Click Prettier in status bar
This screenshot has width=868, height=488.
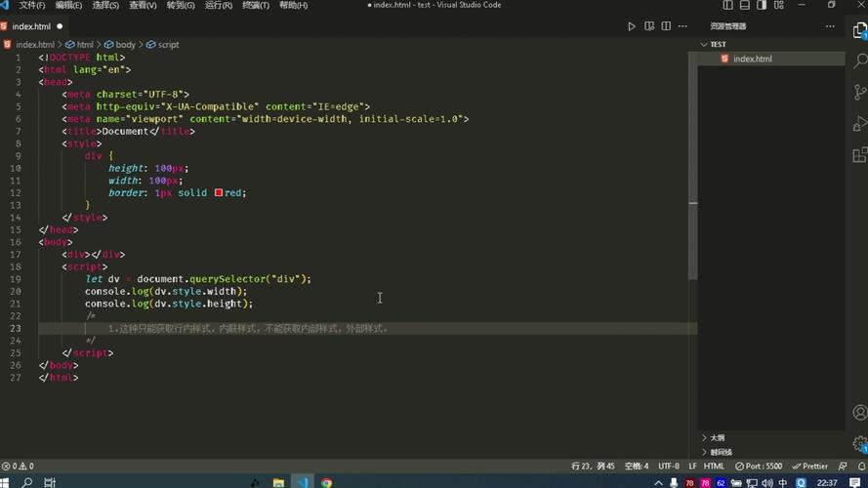click(x=809, y=467)
